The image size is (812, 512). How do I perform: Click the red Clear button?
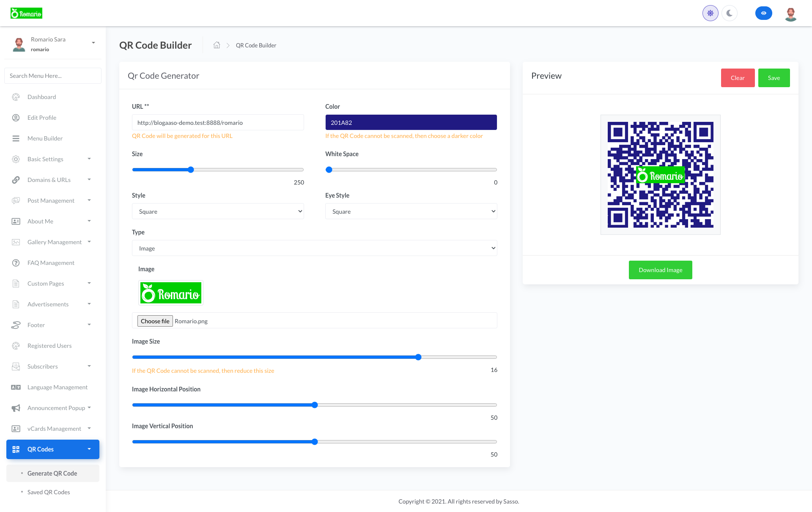click(738, 78)
